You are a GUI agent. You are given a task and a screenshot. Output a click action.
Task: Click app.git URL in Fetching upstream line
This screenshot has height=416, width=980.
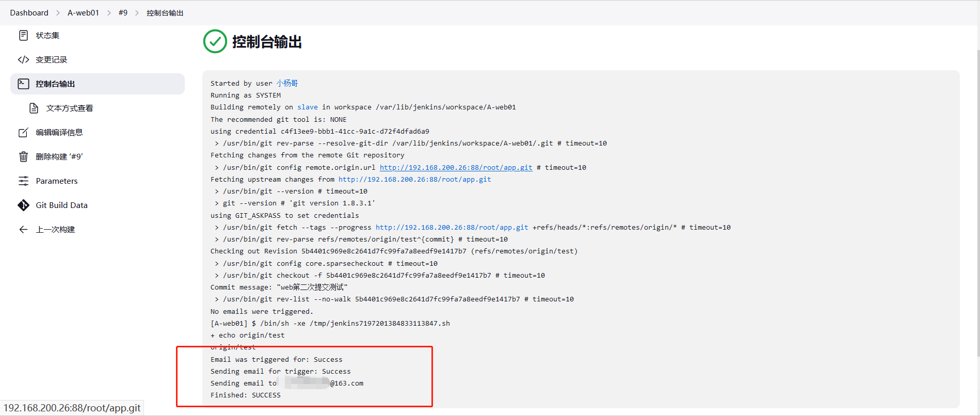click(x=415, y=179)
